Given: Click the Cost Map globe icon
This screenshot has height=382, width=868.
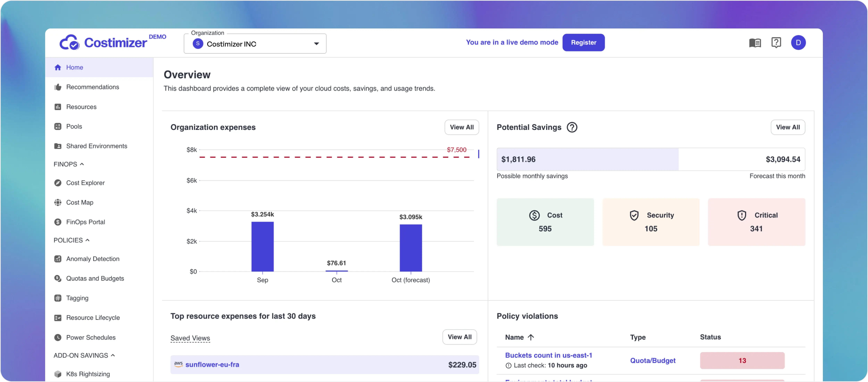Looking at the screenshot, I should click(x=58, y=202).
